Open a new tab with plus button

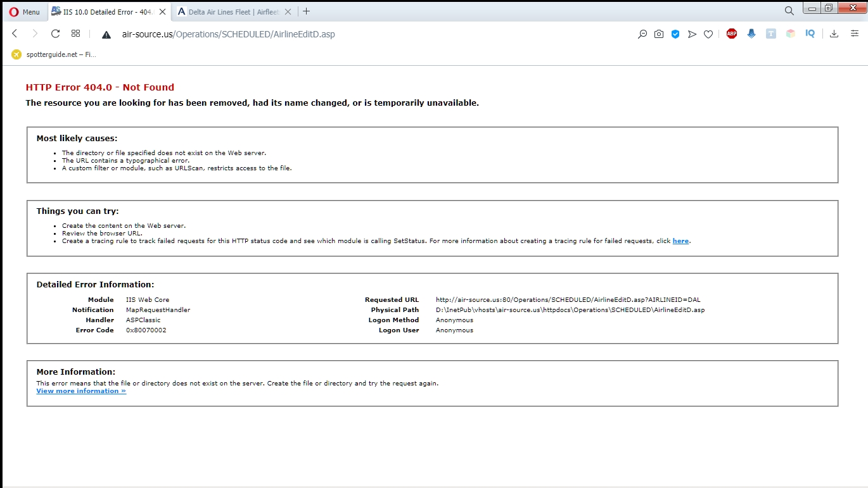pyautogui.click(x=307, y=11)
